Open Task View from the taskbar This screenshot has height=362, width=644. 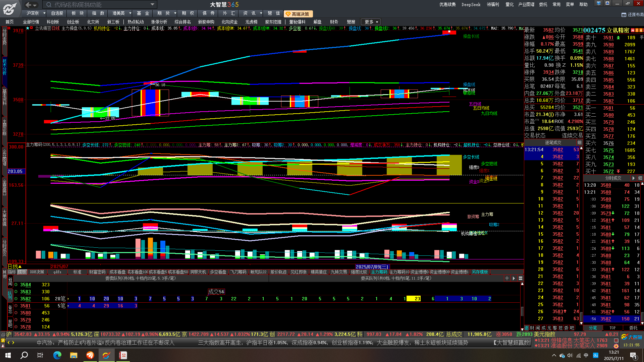pyautogui.click(x=40, y=355)
